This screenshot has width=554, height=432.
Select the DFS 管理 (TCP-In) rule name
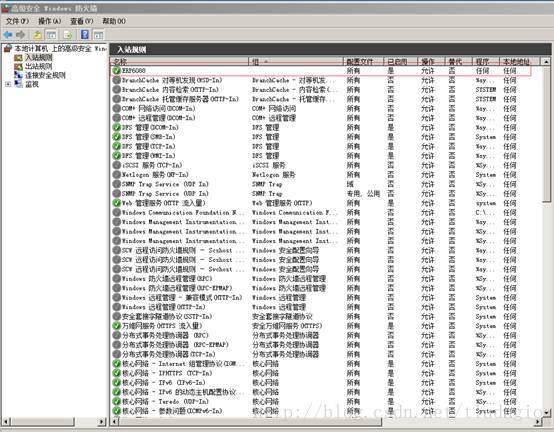(x=148, y=146)
